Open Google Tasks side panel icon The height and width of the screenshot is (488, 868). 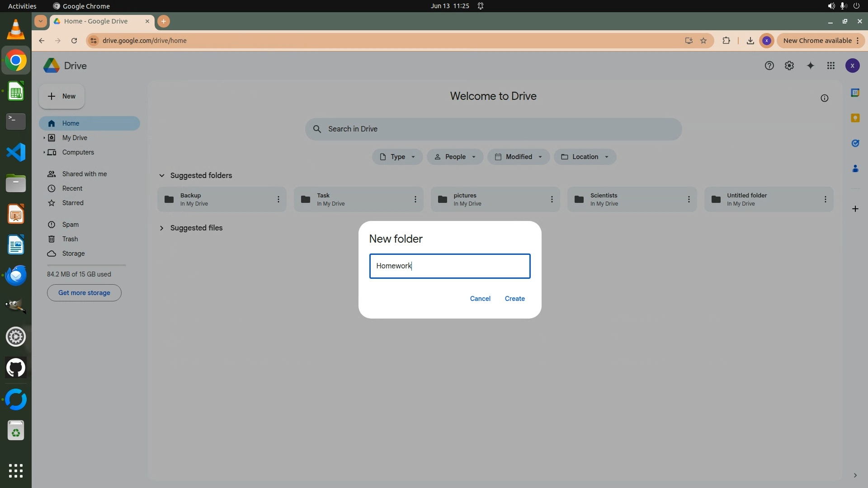pyautogui.click(x=855, y=143)
